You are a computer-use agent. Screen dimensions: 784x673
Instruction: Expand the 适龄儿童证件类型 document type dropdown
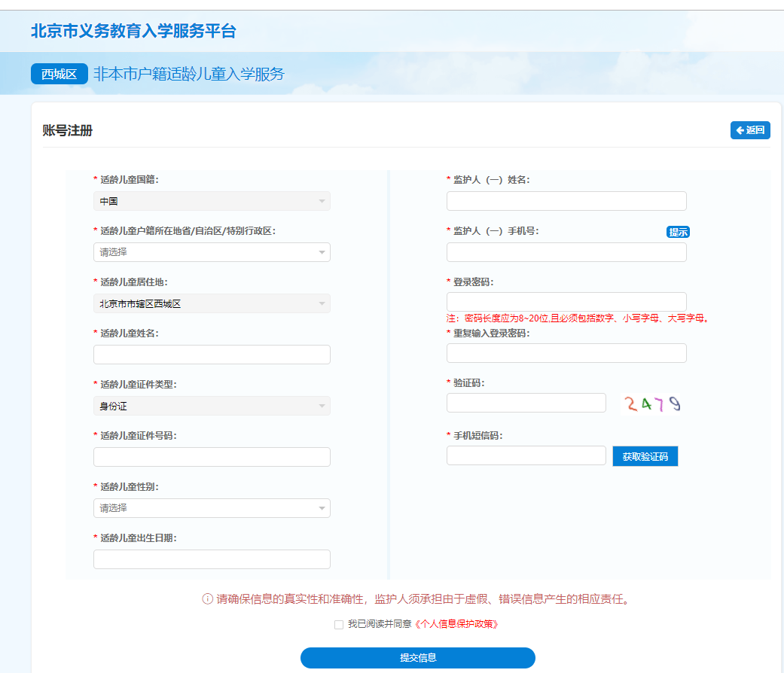pyautogui.click(x=212, y=405)
